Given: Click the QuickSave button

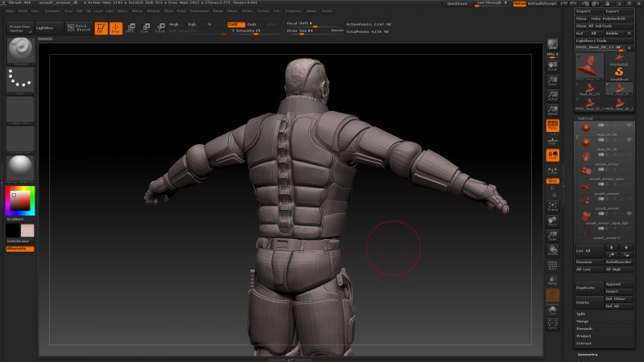Looking at the screenshot, I should click(x=457, y=4).
